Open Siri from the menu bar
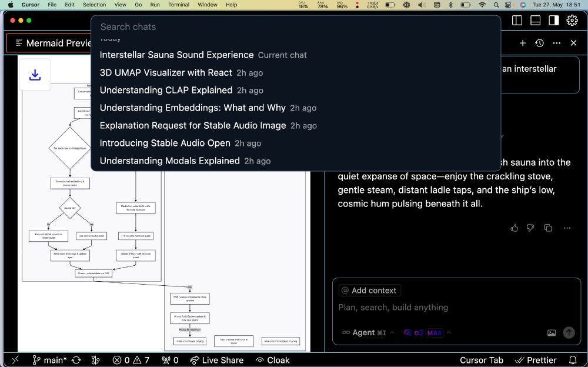Viewport: 588px width, 367px height. coord(523,5)
